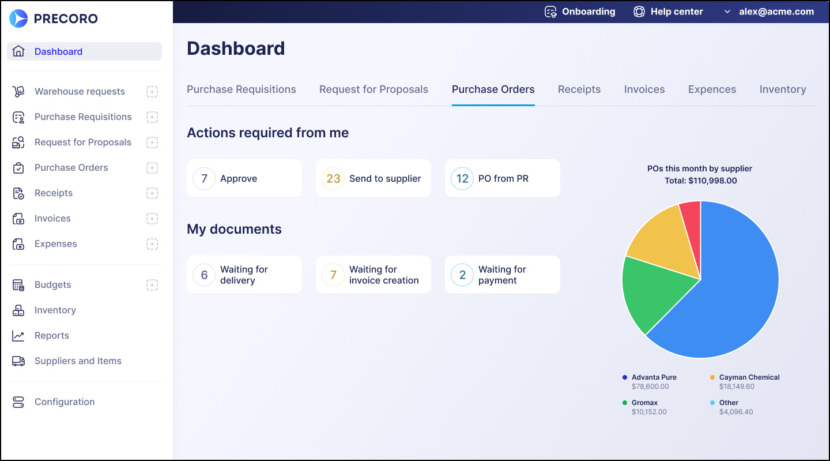Switch to the Request for Proposals tab
The width and height of the screenshot is (830, 461).
coord(374,89)
